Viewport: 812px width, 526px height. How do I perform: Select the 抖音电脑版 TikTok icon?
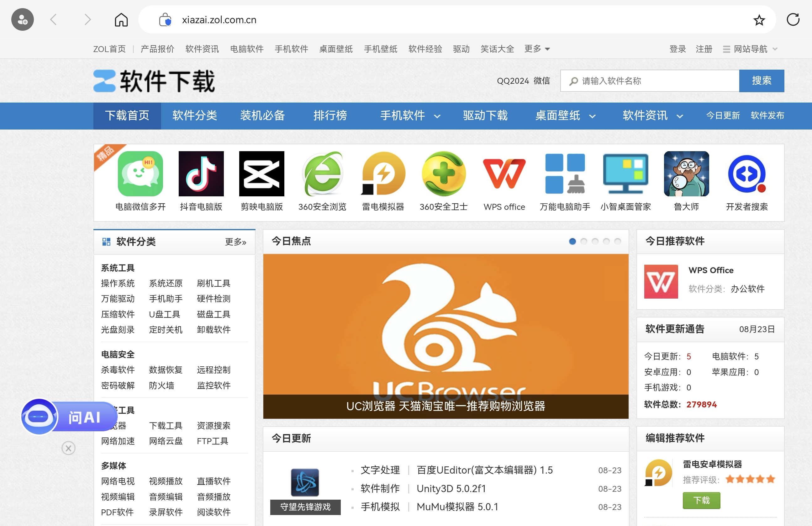(201, 174)
